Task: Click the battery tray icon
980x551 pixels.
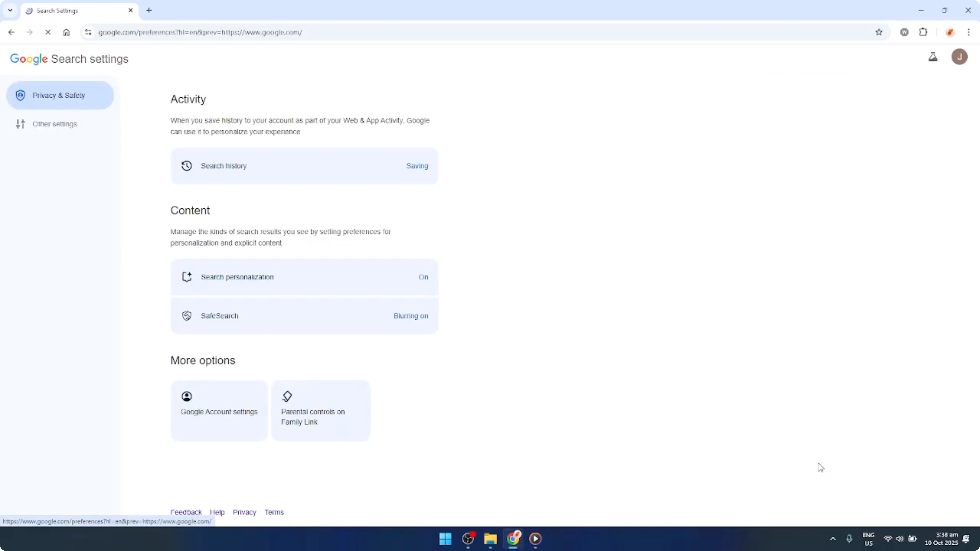Action: 912,538
